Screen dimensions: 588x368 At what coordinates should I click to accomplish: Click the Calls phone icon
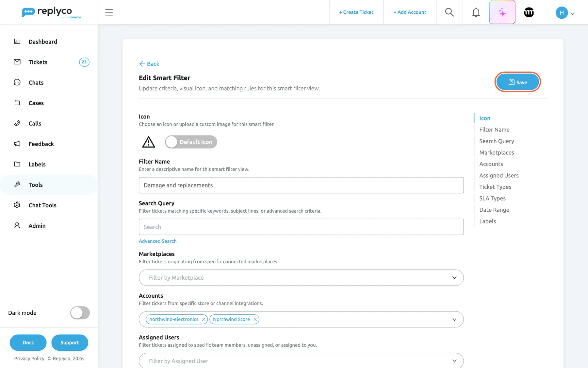pyautogui.click(x=17, y=123)
